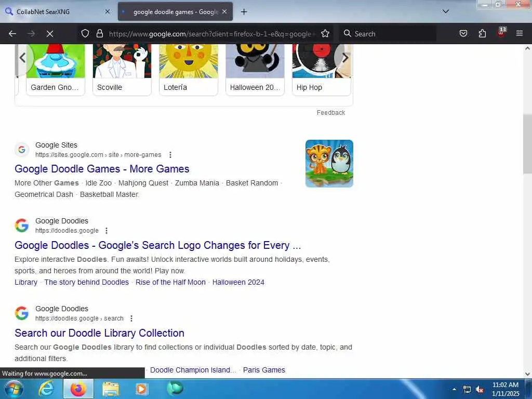The height and width of the screenshot is (399, 532).
Task: Click the scrollbar up arrow
Action: pyautogui.click(x=527, y=48)
